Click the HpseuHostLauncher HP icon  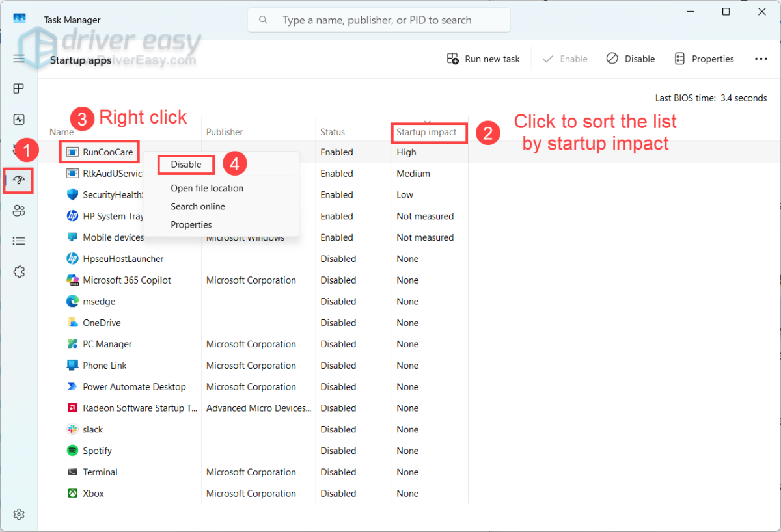[x=72, y=259]
